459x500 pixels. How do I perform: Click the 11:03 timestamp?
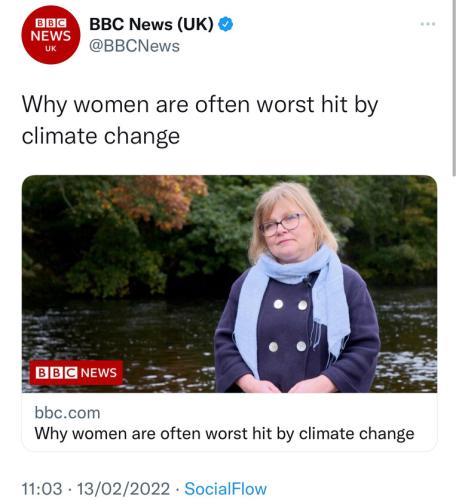pos(42,489)
